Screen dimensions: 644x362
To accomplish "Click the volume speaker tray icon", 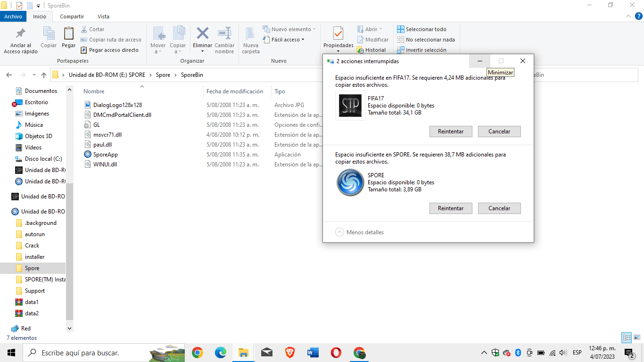I will point(562,353).
